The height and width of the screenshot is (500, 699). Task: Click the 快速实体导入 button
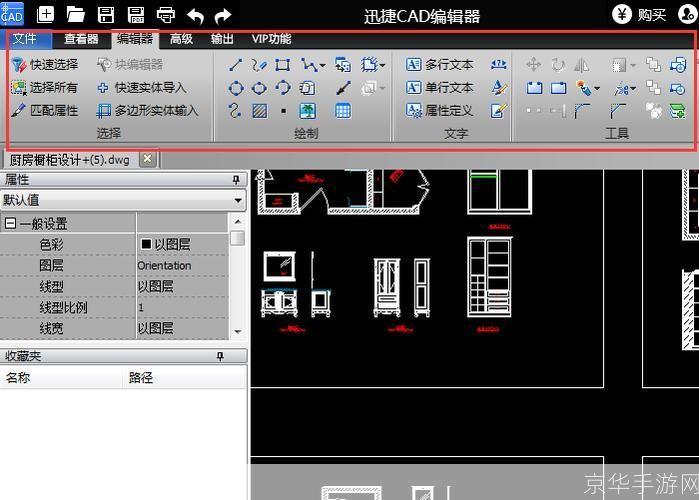point(141,88)
